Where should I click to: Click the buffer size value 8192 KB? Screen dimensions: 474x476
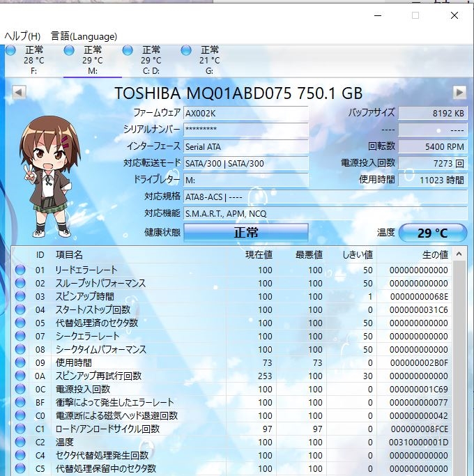pyautogui.click(x=432, y=113)
